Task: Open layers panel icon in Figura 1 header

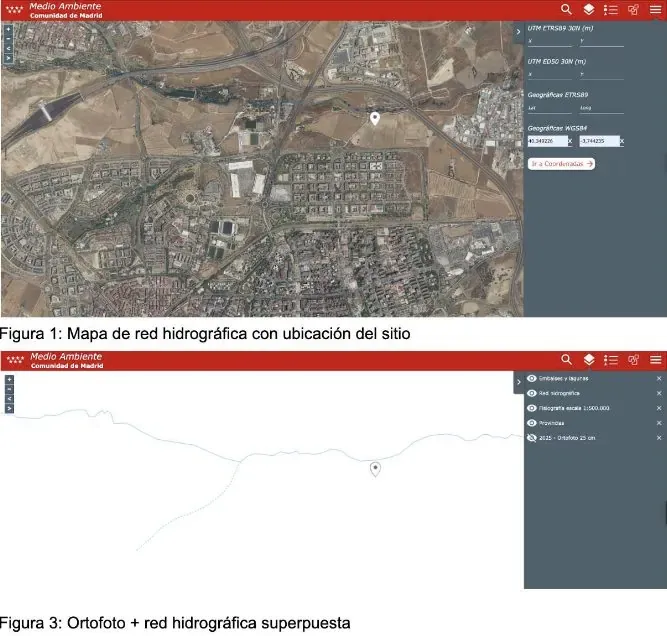Action: (589, 9)
